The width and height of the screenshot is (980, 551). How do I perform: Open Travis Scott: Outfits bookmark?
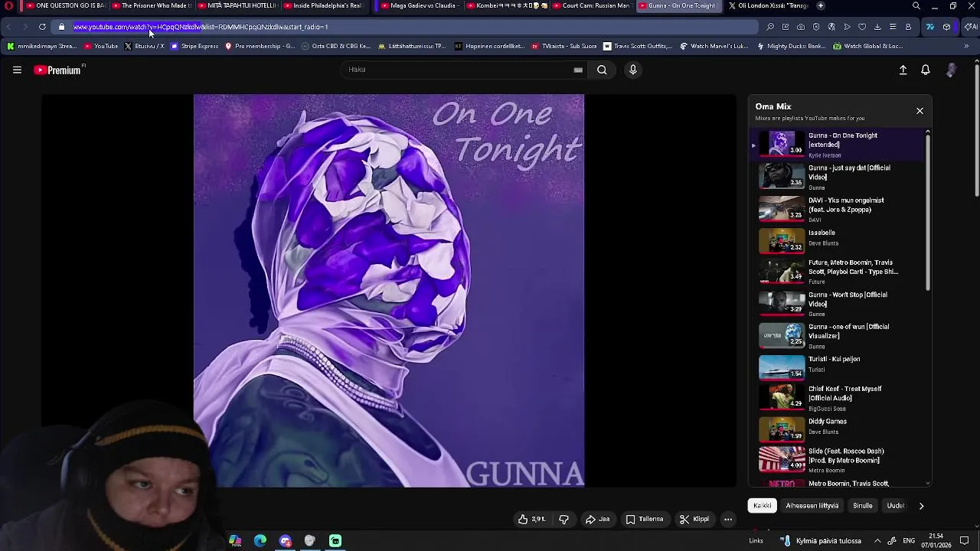tap(638, 46)
